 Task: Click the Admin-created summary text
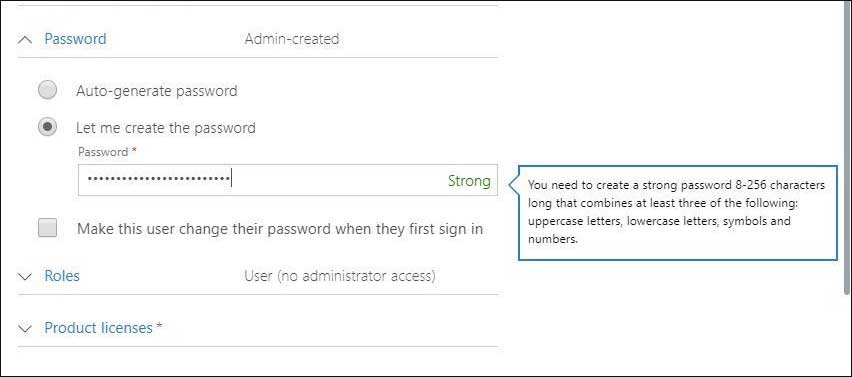pyautogui.click(x=292, y=39)
